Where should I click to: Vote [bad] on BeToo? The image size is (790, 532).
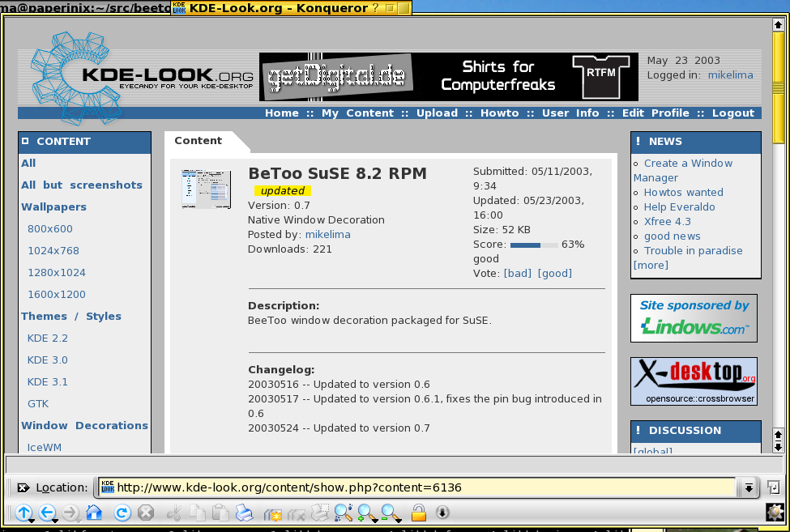[x=518, y=274]
